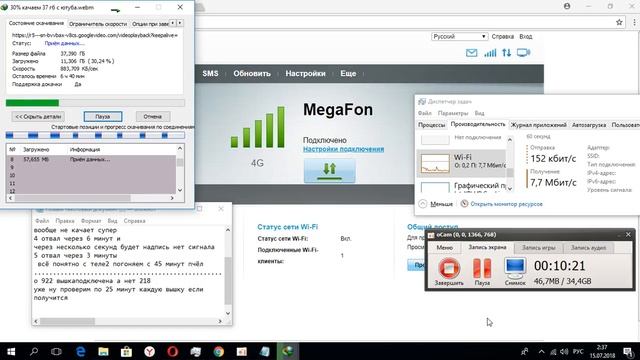The height and width of the screenshot is (360, 640).
Task: Open the notification center icon
Action: (629, 351)
